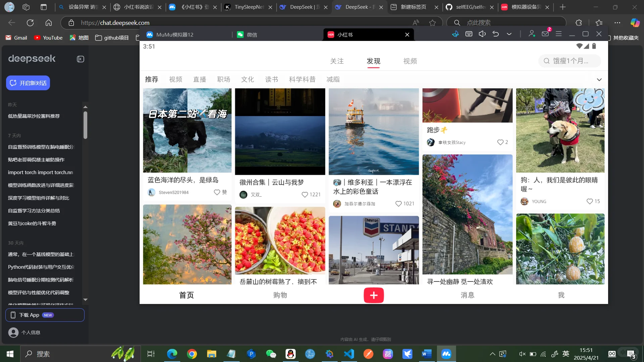
Task: Open MuMu messages icon with badge 2
Action: pos(545,34)
